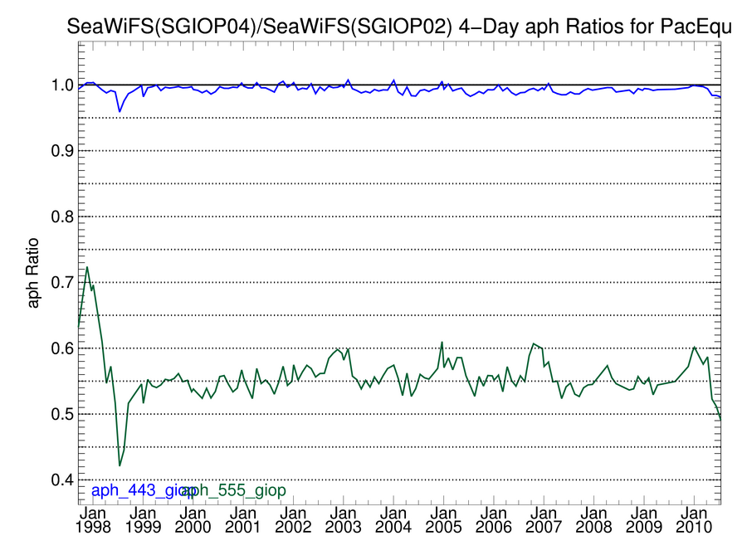The width and height of the screenshot is (747, 560).
Task: Click the blue line's dip near 0.96 in 1998
Action: [120, 111]
